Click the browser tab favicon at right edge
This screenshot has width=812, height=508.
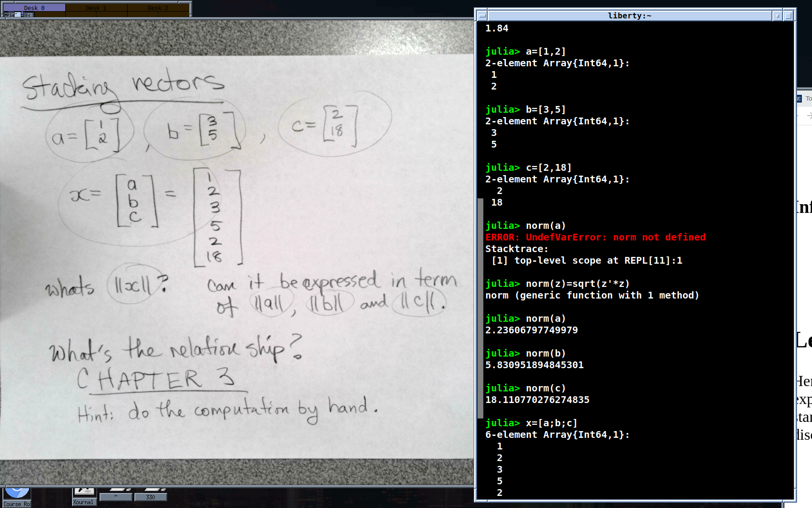tap(799, 99)
